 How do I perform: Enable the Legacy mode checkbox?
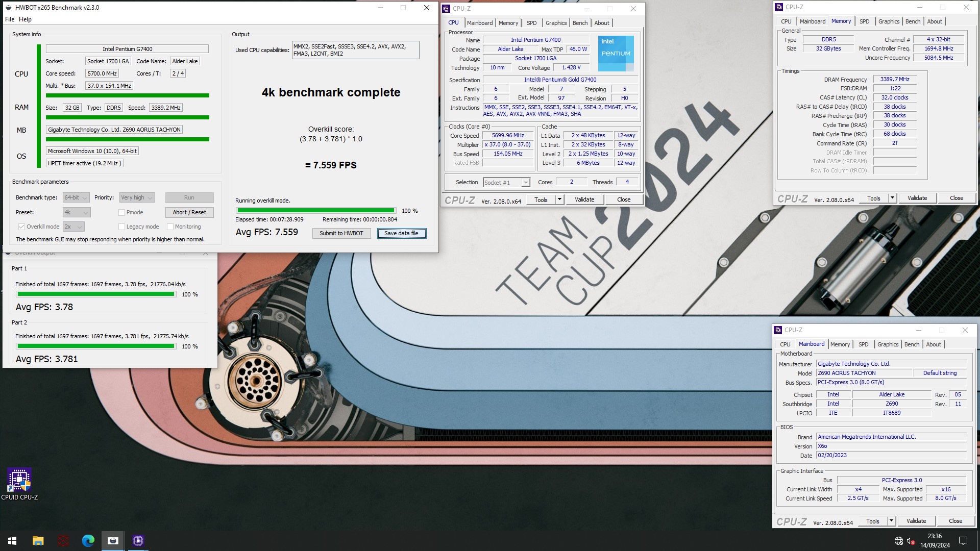[x=121, y=227]
